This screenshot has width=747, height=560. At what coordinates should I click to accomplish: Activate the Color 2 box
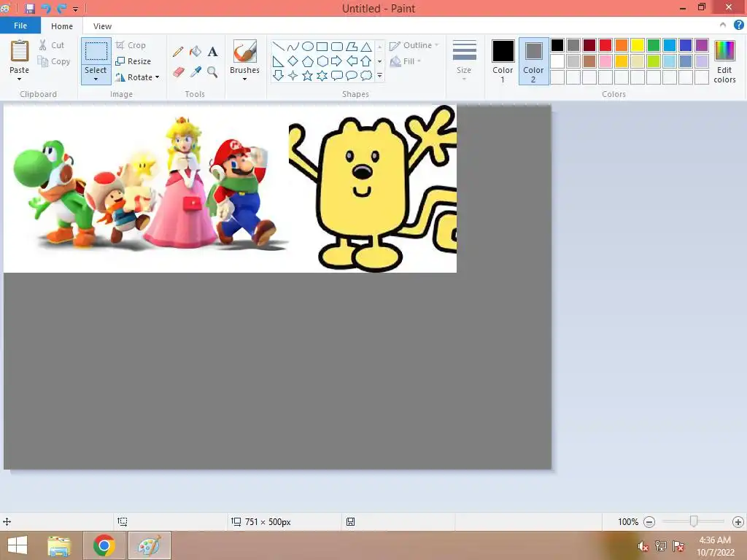(533, 61)
